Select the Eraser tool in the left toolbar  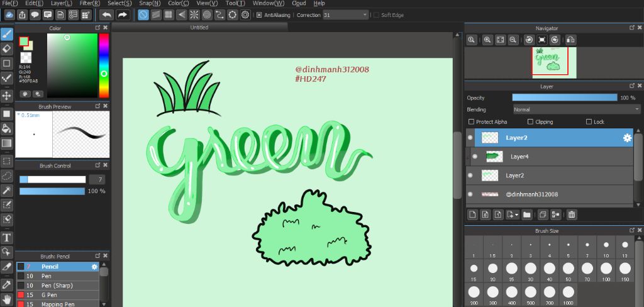[x=7, y=48]
